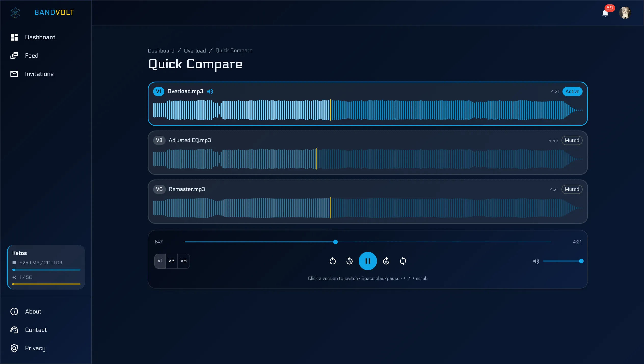Click the storage disk icon in Ketos card

pos(14,263)
